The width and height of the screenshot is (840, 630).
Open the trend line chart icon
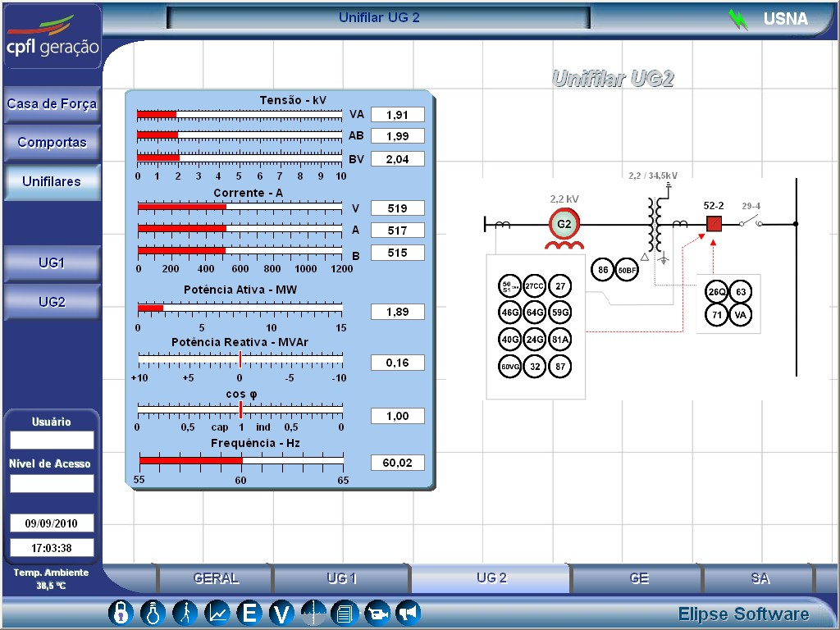tap(217, 612)
